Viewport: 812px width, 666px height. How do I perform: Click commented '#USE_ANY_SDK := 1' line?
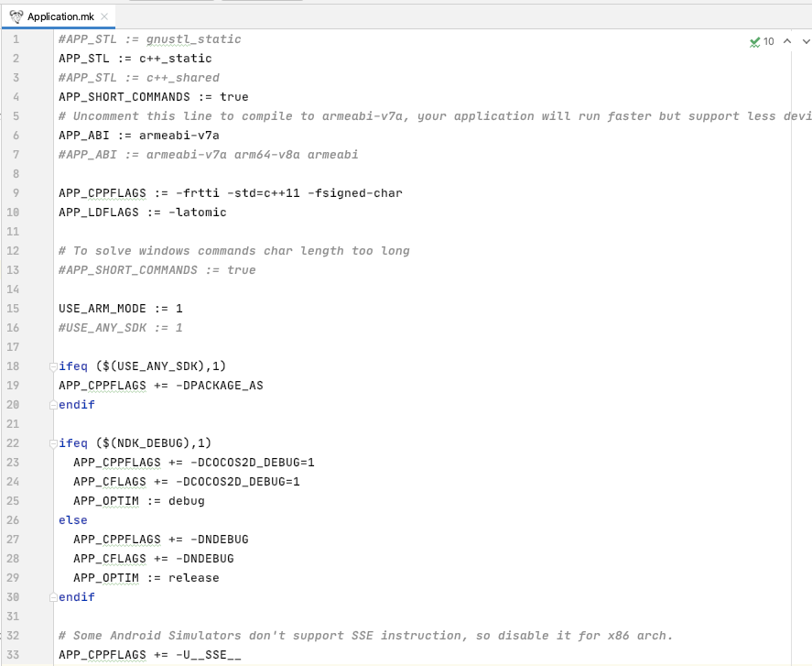pos(121,328)
